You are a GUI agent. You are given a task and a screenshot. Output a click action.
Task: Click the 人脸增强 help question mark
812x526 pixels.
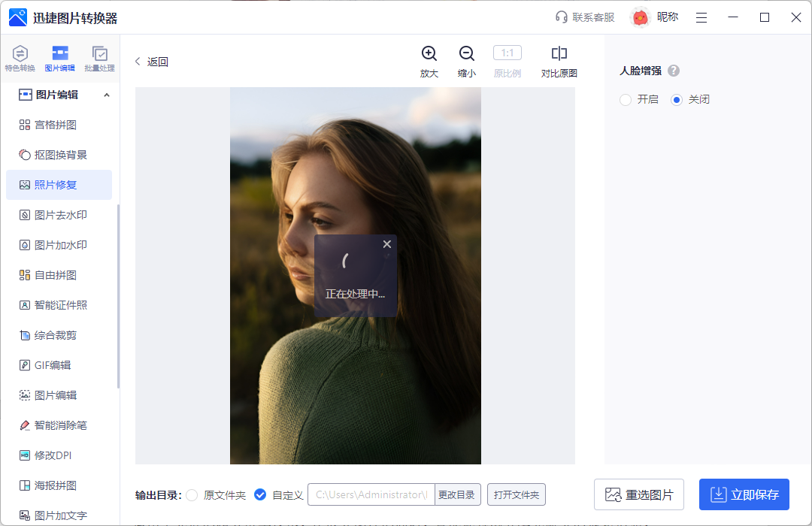point(673,71)
